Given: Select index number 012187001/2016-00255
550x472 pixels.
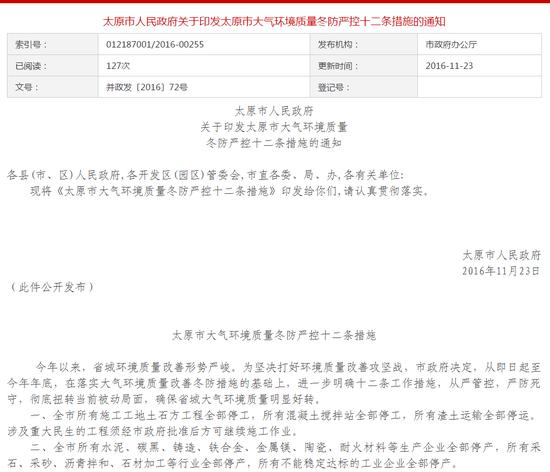Looking at the screenshot, I should coord(155,45).
